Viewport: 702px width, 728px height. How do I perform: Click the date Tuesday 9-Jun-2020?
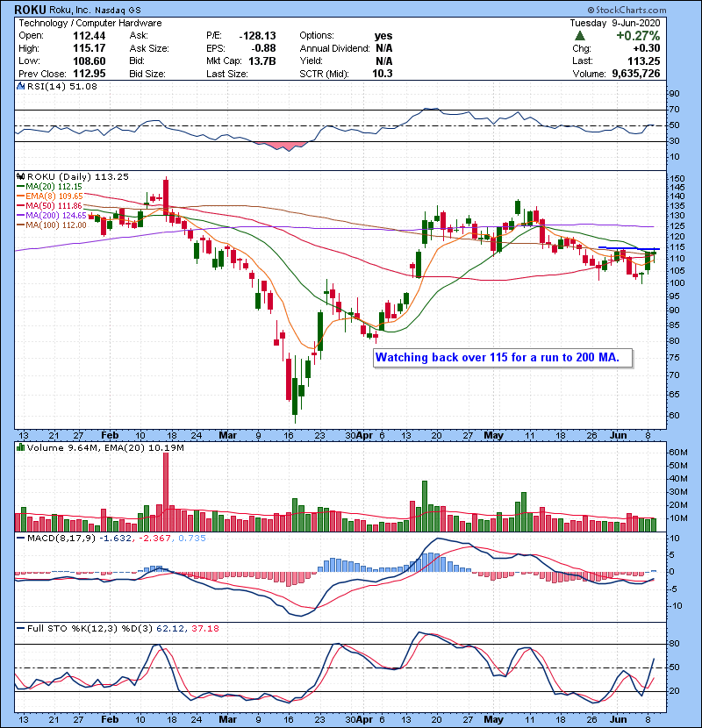(x=614, y=23)
